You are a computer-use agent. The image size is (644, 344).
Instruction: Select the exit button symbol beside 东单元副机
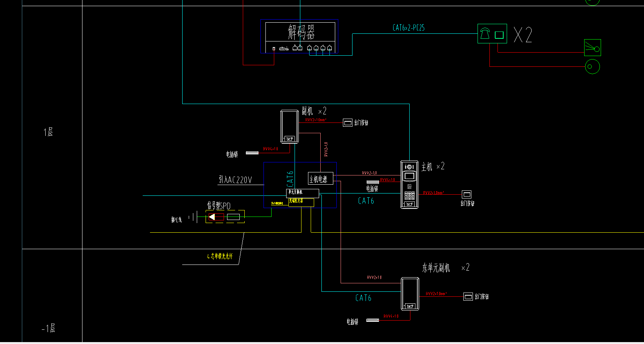coord(468,296)
